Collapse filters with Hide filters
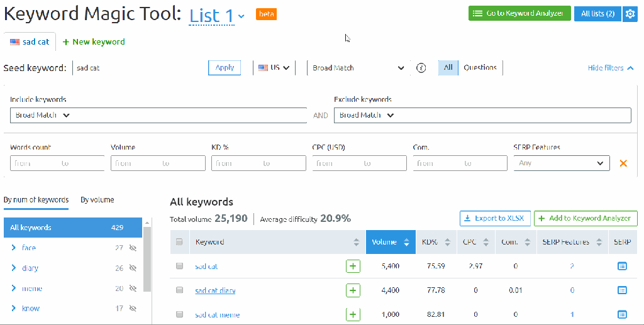644x325 pixels. [x=611, y=68]
